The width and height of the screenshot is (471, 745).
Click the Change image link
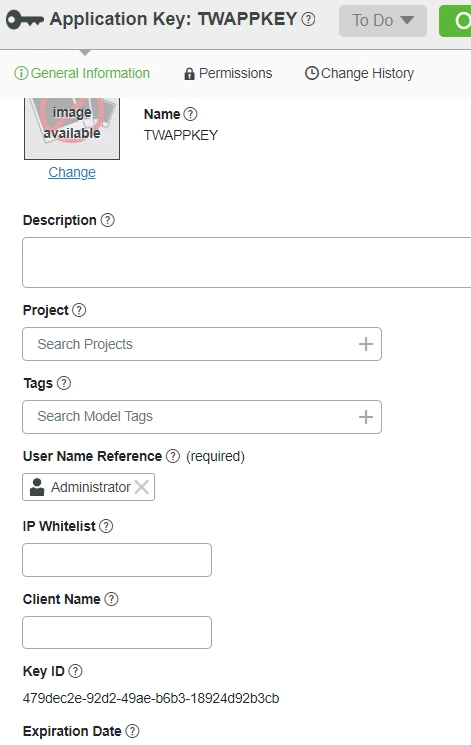click(x=72, y=172)
